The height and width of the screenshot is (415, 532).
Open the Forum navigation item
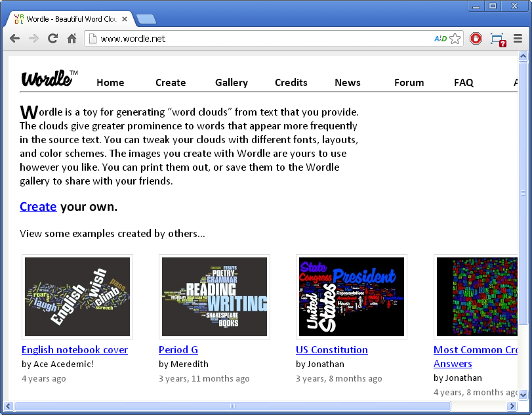pos(409,83)
